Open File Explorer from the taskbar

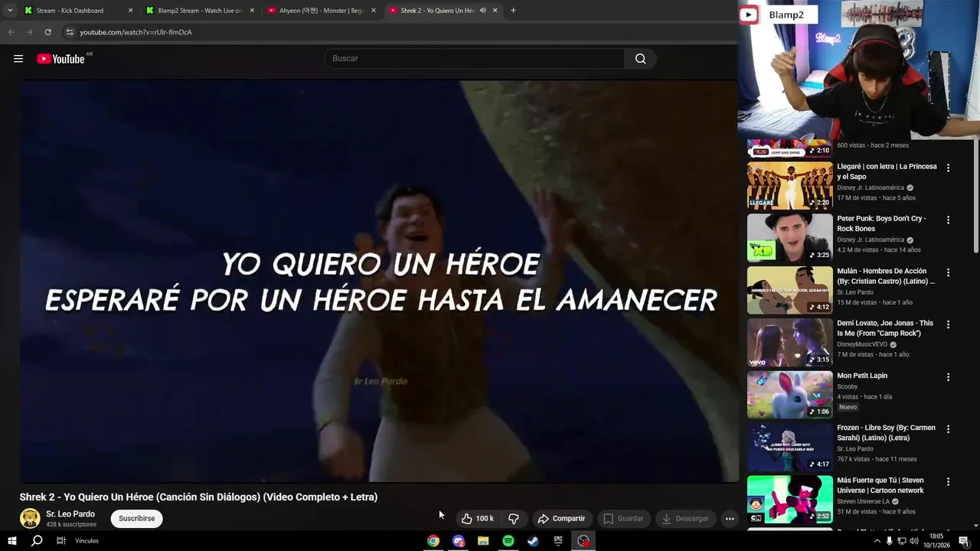click(x=483, y=541)
